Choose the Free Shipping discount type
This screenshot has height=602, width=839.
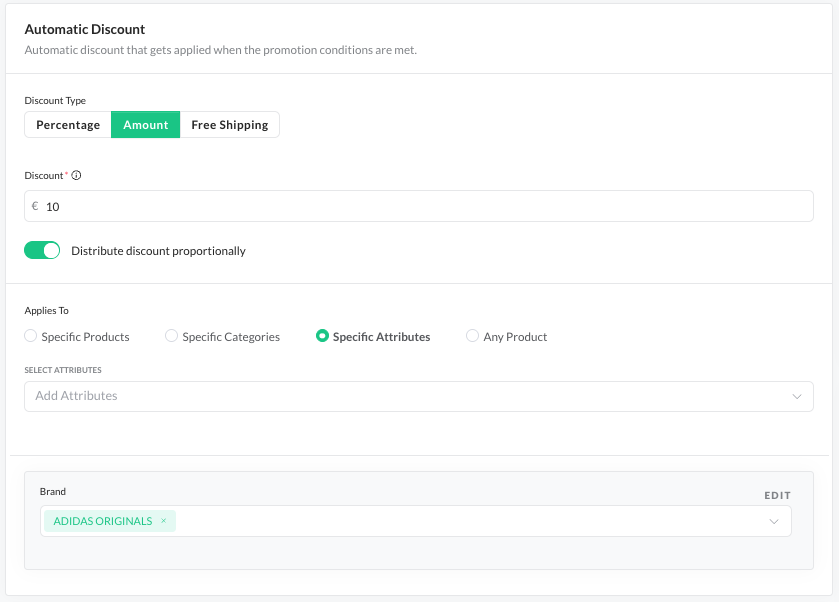click(x=230, y=125)
